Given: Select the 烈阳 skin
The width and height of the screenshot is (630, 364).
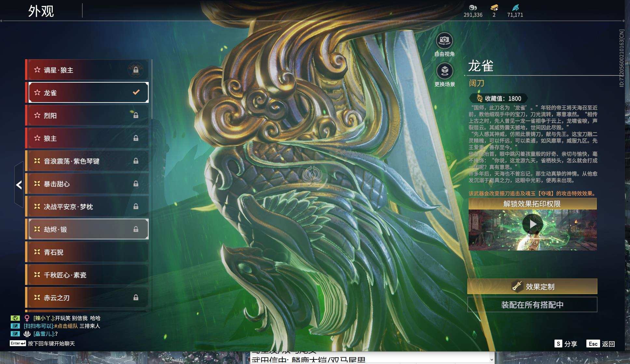Looking at the screenshot, I should pos(87,115).
